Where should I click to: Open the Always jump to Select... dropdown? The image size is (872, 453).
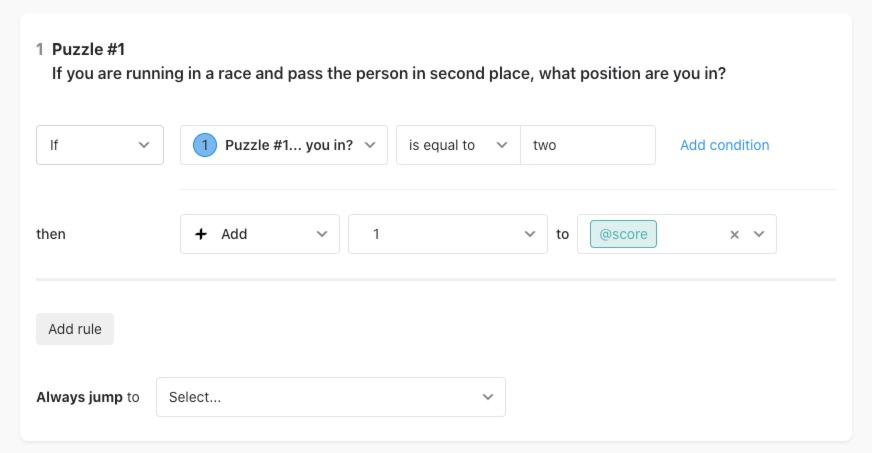(x=331, y=397)
